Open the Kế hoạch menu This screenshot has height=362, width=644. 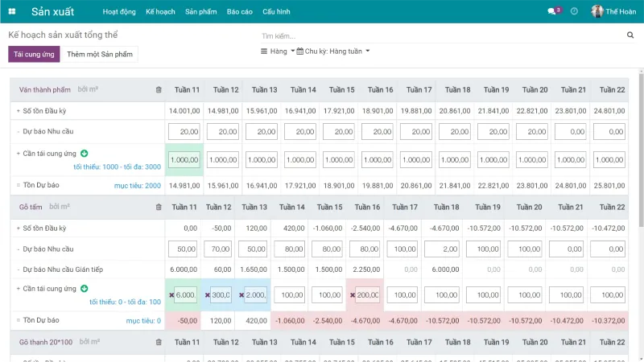[x=160, y=11]
